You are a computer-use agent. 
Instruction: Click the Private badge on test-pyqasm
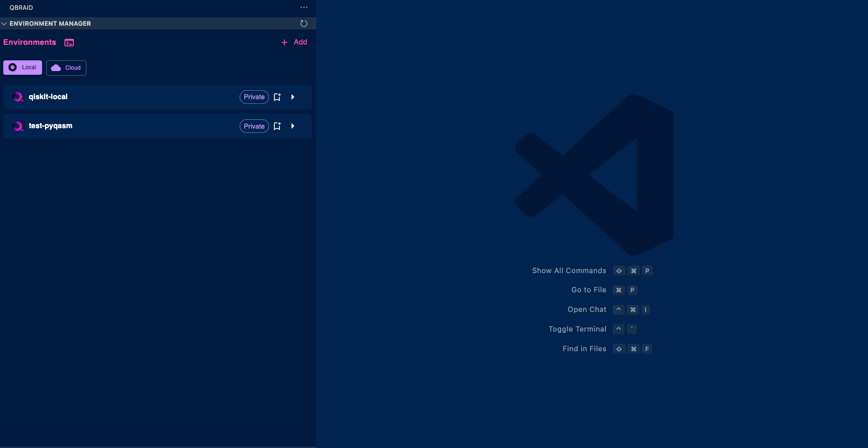pyautogui.click(x=254, y=126)
